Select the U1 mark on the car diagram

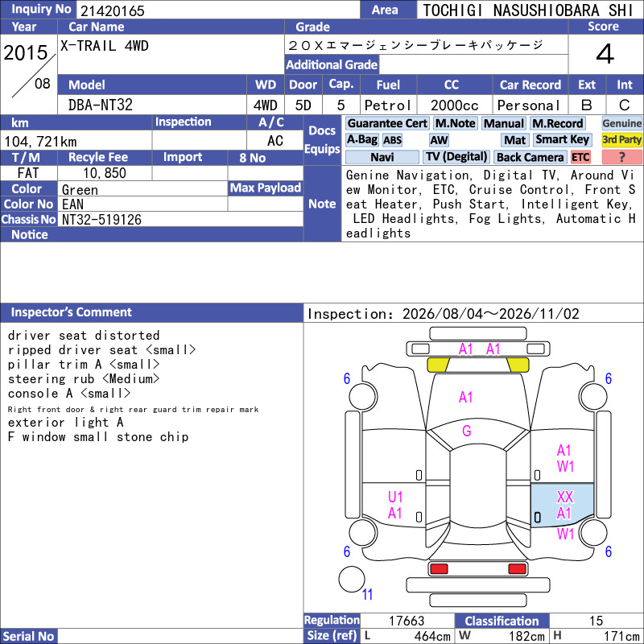coord(395,497)
